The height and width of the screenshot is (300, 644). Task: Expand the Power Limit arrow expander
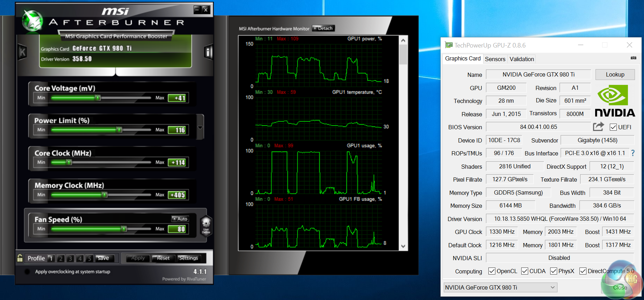(200, 127)
